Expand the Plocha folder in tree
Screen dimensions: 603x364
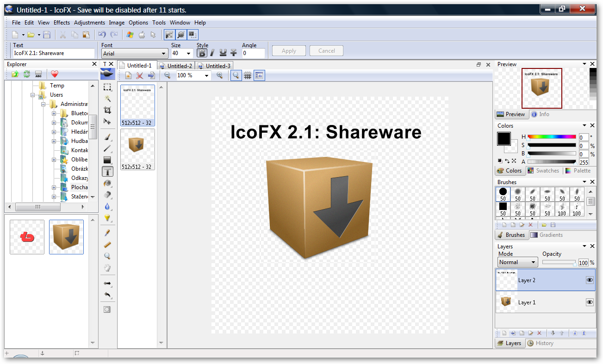(54, 187)
